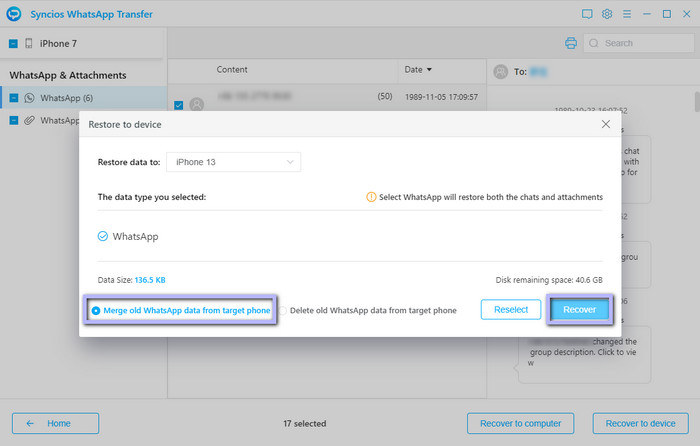Image resolution: width=700 pixels, height=446 pixels.
Task: Click the 17 selected status text
Action: (x=304, y=423)
